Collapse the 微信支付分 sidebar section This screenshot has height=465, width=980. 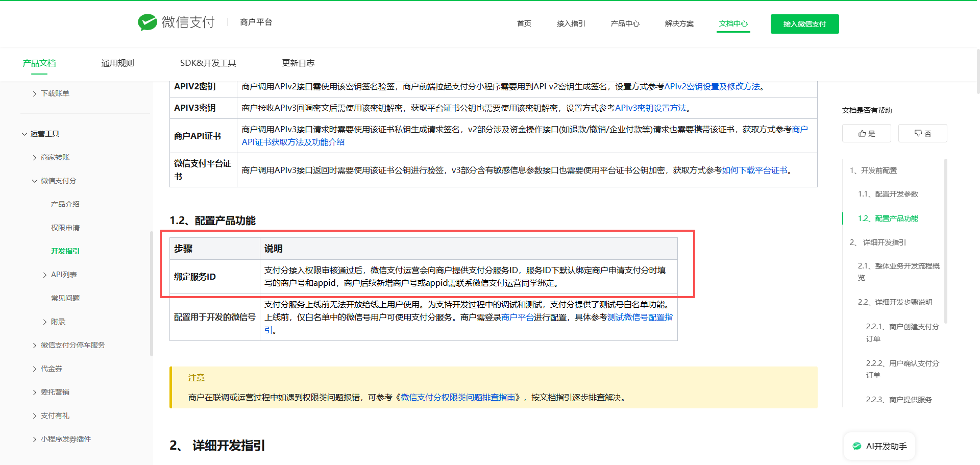click(35, 181)
